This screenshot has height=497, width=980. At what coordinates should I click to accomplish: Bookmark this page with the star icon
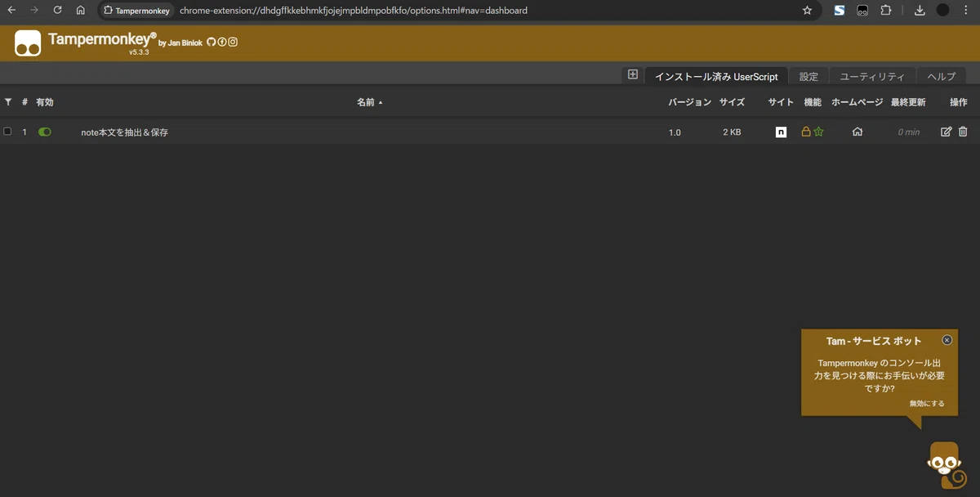(808, 11)
